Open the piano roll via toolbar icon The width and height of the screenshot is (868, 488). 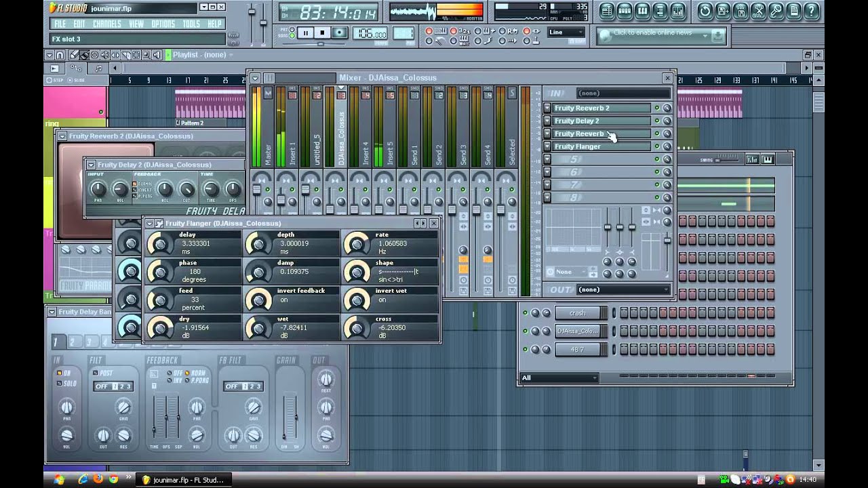pos(642,11)
